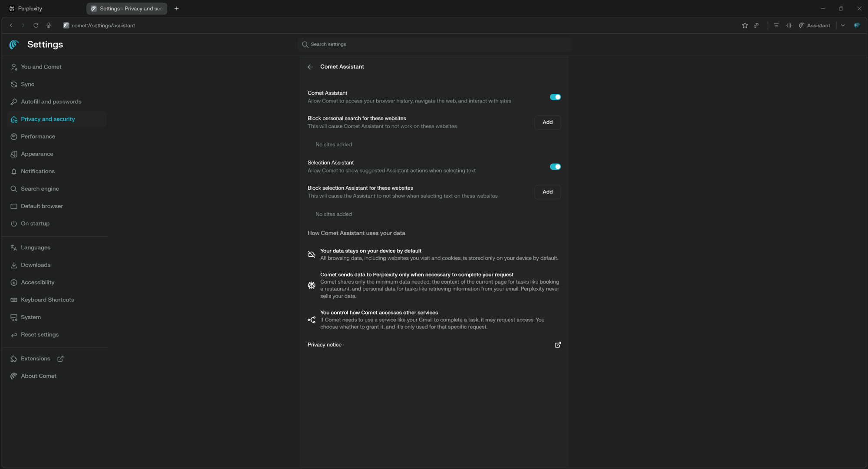
Task: Return from Comet Assistant with the back arrow
Action: click(x=310, y=67)
